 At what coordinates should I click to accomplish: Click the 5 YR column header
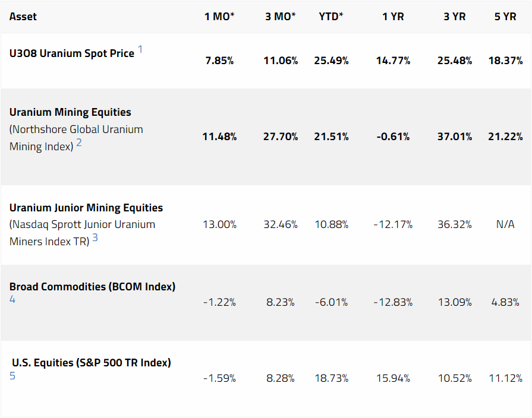pyautogui.click(x=505, y=17)
